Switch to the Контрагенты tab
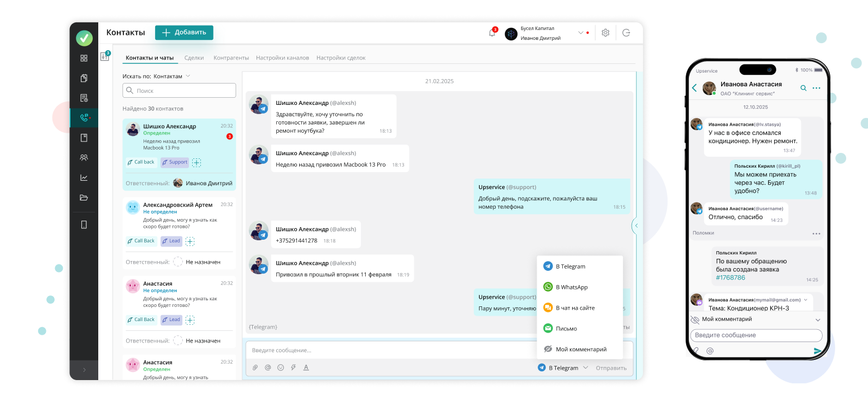868x403 pixels. 231,58
